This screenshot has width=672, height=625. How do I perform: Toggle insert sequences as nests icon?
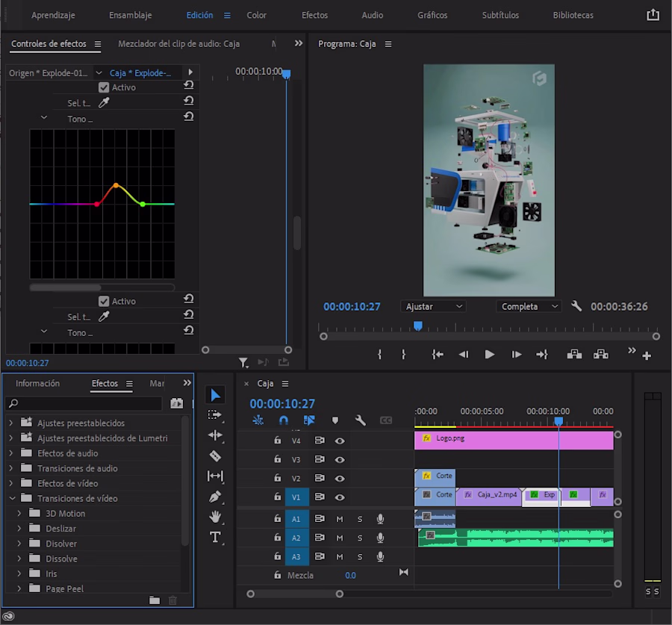pos(258,420)
